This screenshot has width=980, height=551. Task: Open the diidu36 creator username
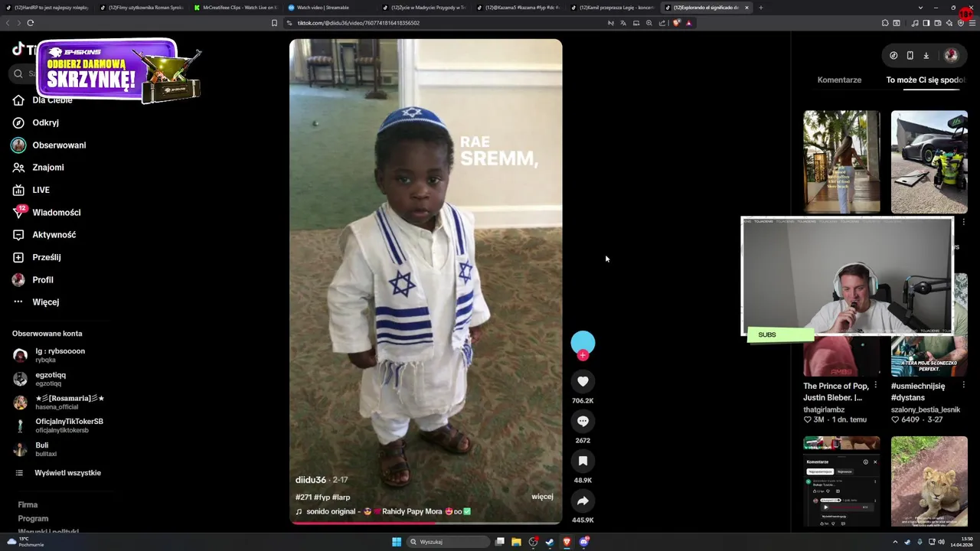(x=311, y=480)
